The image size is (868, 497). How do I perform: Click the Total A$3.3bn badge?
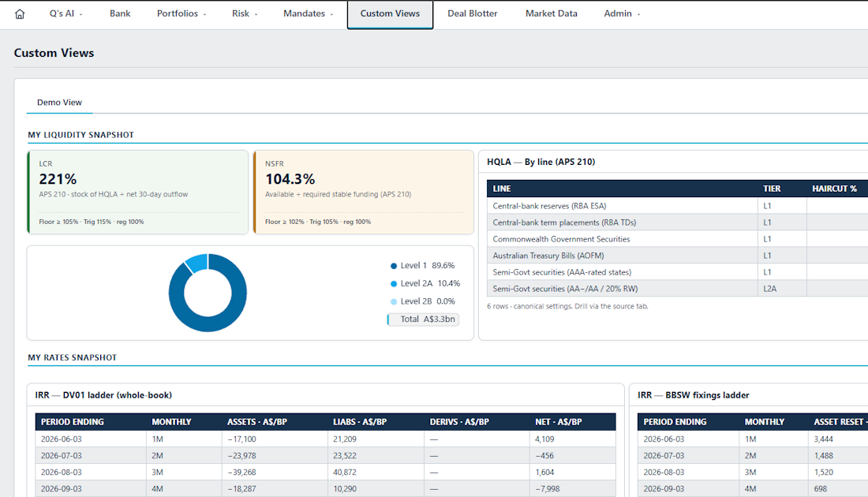pyautogui.click(x=424, y=319)
